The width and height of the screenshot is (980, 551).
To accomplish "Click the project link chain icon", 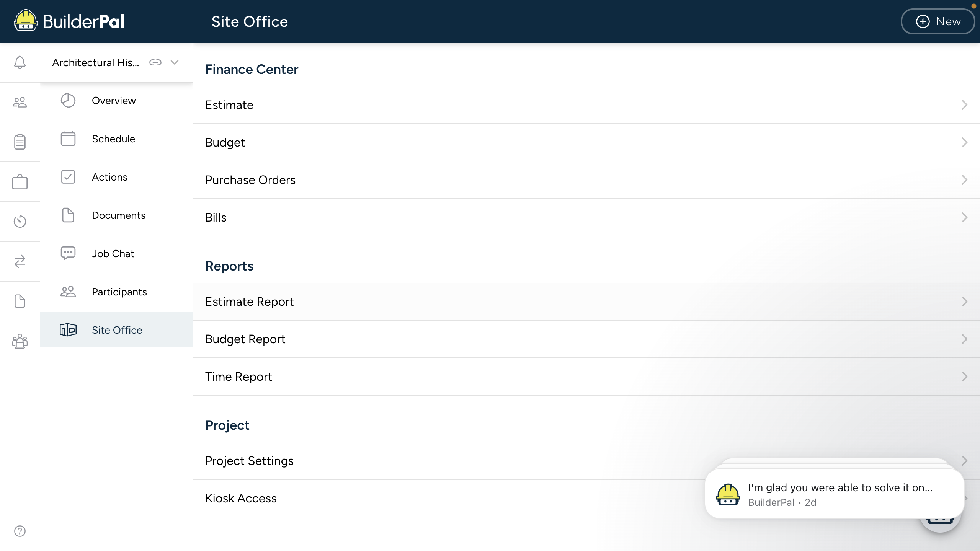I will (x=155, y=62).
